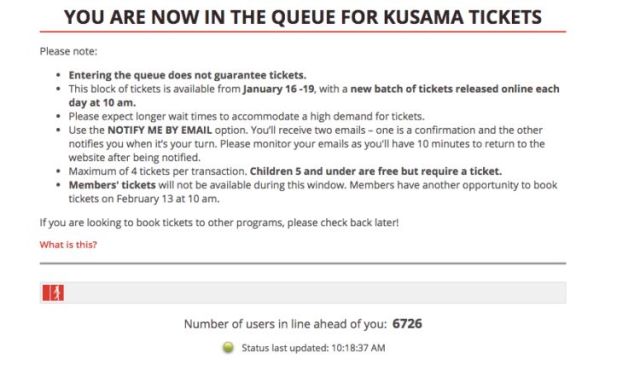The height and width of the screenshot is (365, 640).
Task: Click "Maximum of 4 tickets per transaction" text
Action: [x=158, y=171]
